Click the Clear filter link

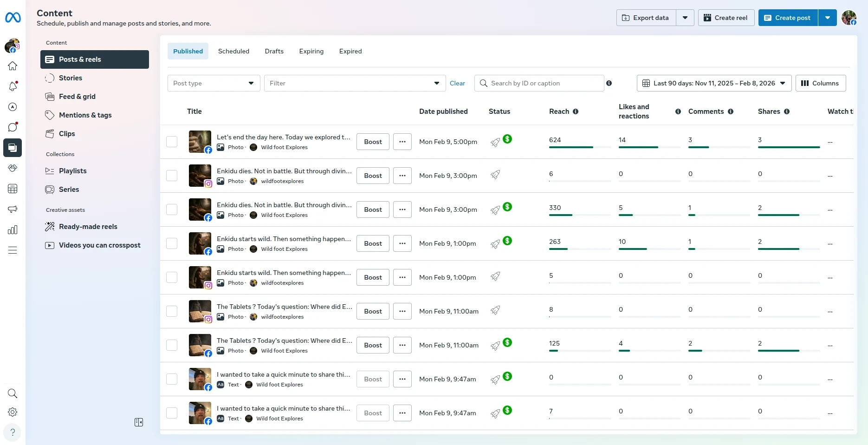457,83
